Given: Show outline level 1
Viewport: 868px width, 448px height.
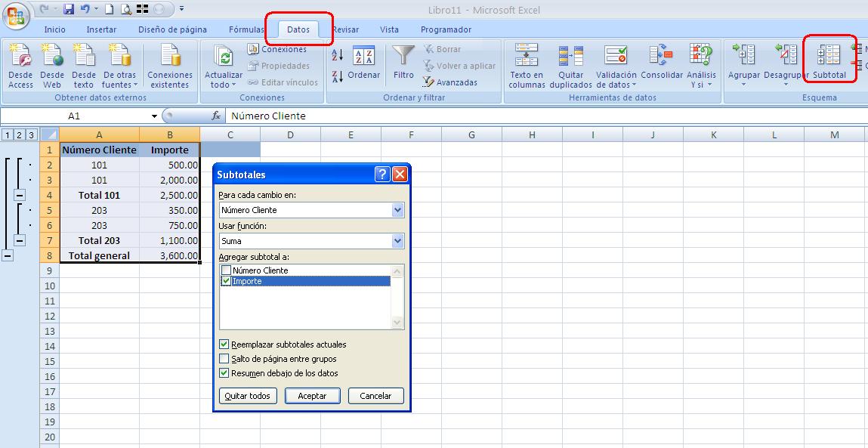Looking at the screenshot, I should click(x=7, y=134).
